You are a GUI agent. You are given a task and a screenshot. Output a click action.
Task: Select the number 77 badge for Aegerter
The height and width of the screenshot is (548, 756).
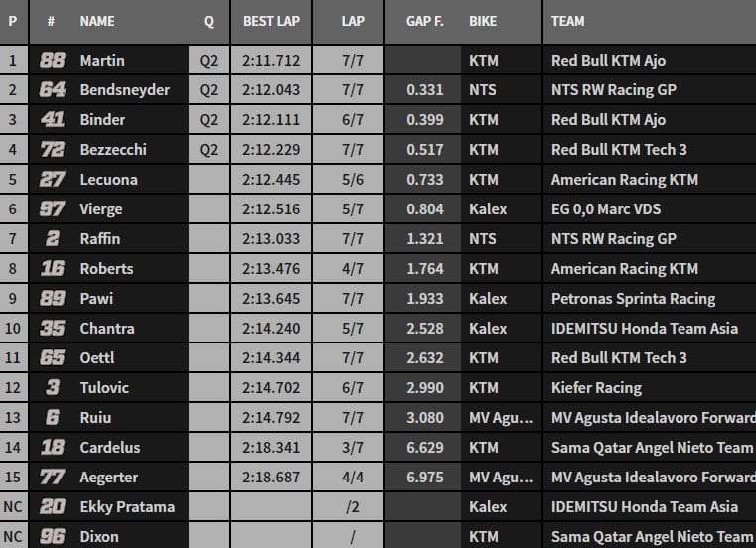point(52,478)
